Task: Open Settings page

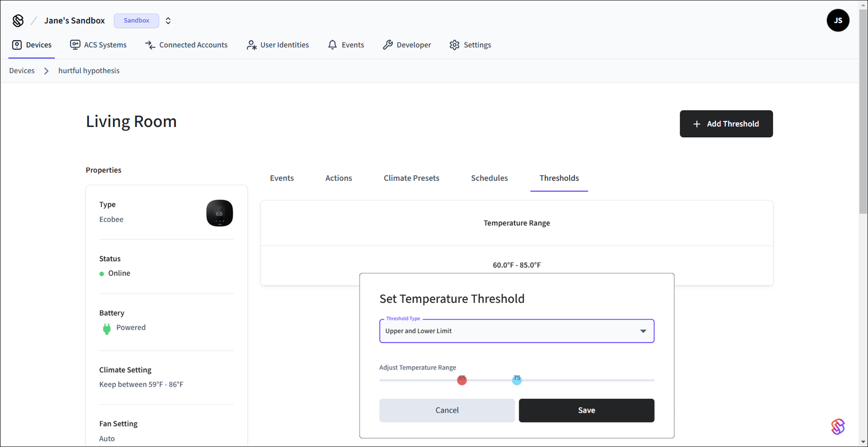Action: click(470, 45)
